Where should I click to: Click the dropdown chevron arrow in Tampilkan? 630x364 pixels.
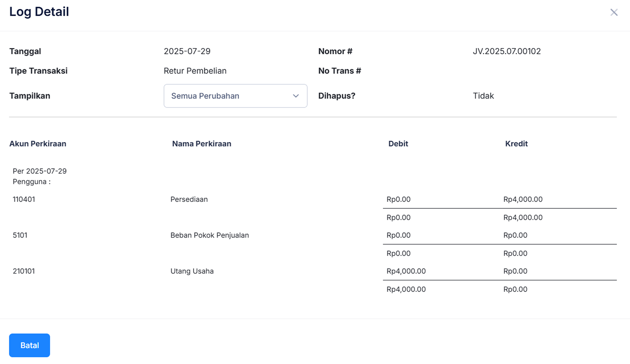click(295, 96)
